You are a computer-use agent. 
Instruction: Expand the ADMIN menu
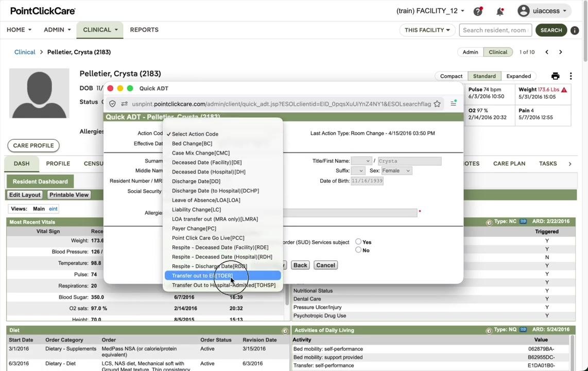click(57, 30)
